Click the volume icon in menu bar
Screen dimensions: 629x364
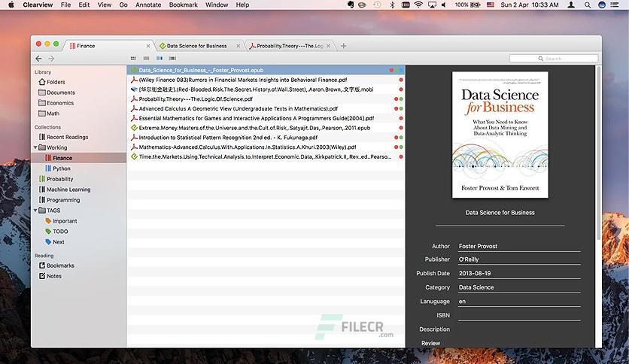[444, 5]
